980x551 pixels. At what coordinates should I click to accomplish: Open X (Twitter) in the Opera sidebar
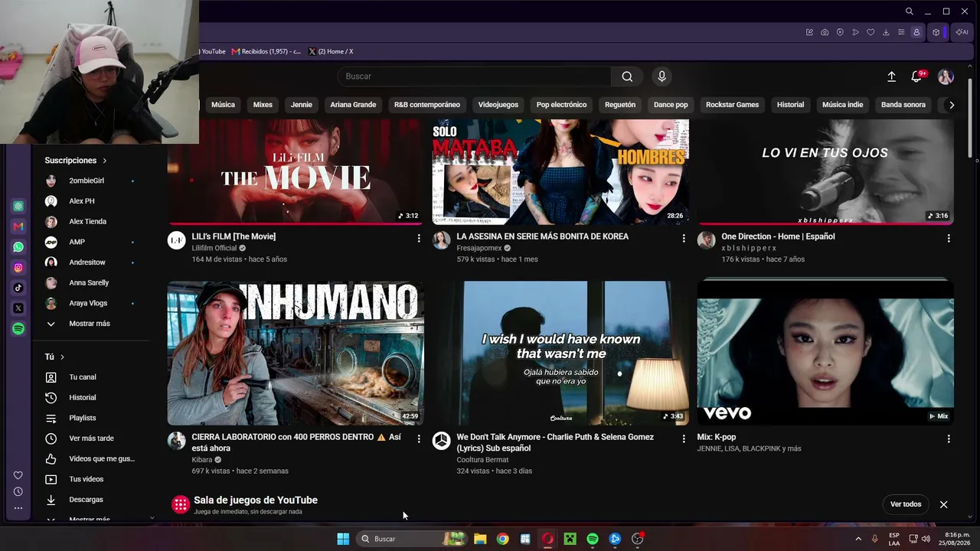(18, 308)
